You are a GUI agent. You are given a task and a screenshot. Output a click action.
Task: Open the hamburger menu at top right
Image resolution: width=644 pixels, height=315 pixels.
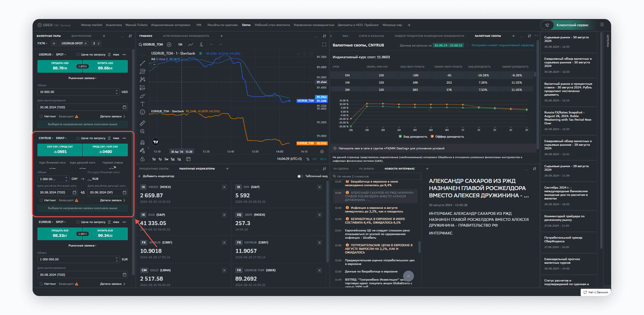(x=602, y=25)
